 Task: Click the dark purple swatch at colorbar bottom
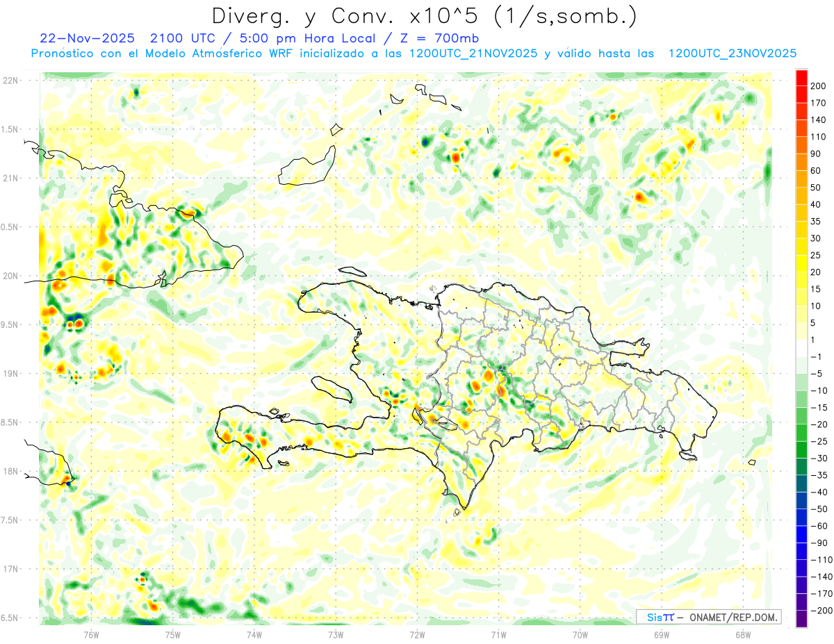[x=801, y=618]
